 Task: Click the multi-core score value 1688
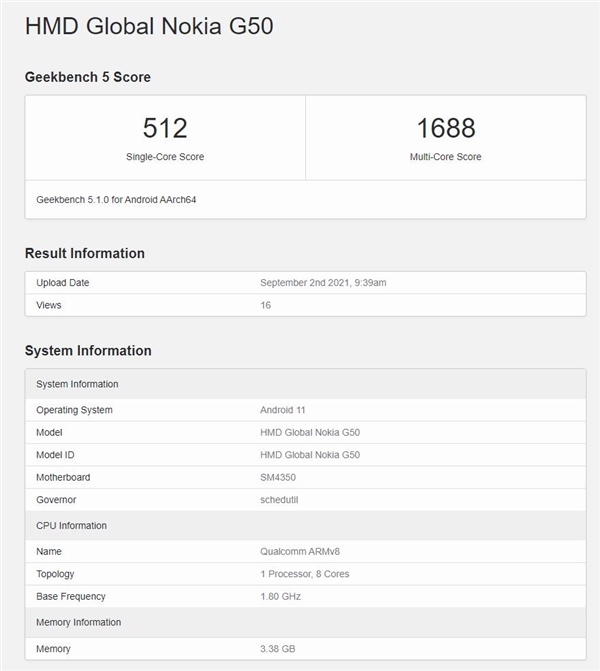click(x=446, y=128)
